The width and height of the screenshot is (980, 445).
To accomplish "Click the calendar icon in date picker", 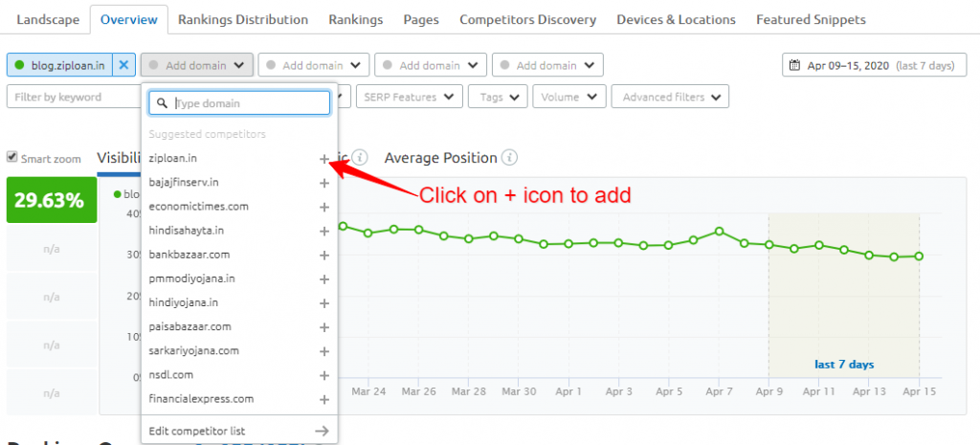I will click(795, 65).
